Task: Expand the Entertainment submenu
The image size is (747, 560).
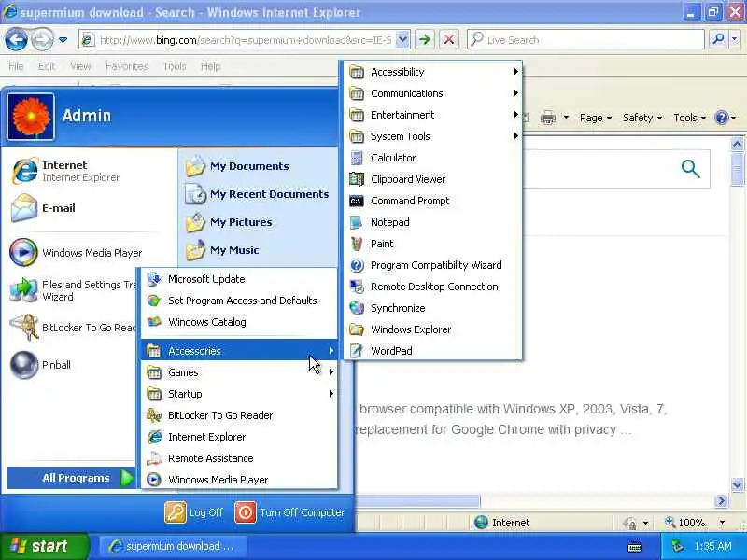Action: [x=432, y=115]
